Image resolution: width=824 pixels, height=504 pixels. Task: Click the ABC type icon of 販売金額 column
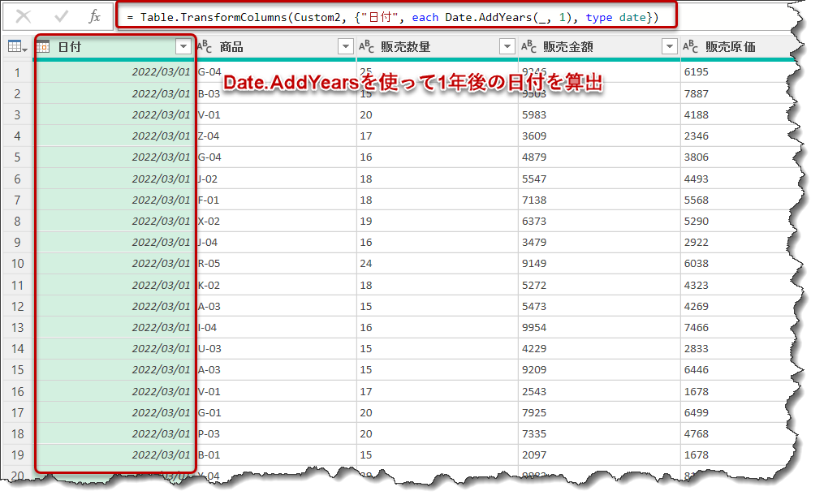point(528,47)
